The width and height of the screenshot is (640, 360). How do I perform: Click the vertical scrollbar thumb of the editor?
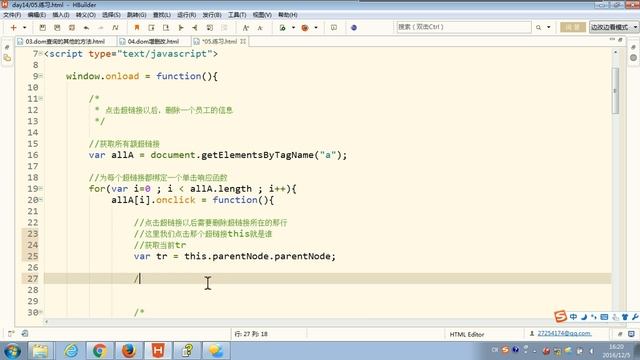(615, 91)
